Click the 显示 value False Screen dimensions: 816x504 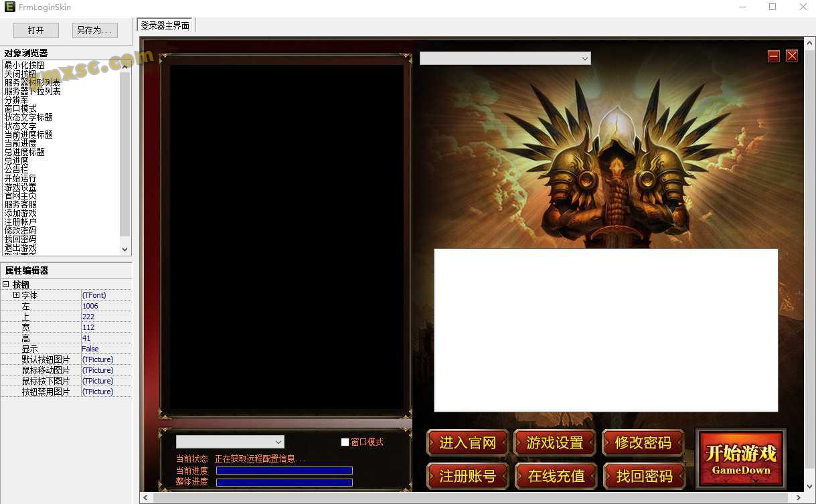click(106, 349)
